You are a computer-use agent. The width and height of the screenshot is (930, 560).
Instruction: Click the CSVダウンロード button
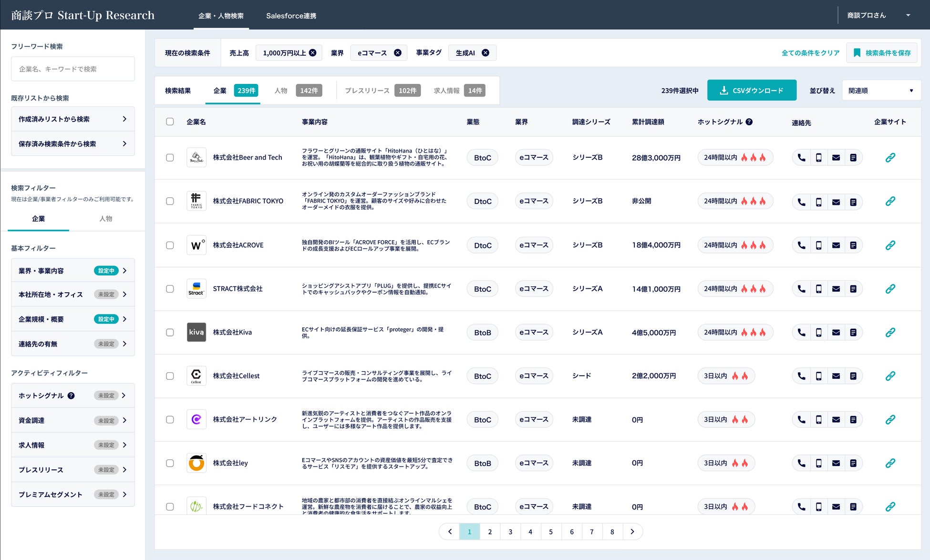[x=752, y=91]
